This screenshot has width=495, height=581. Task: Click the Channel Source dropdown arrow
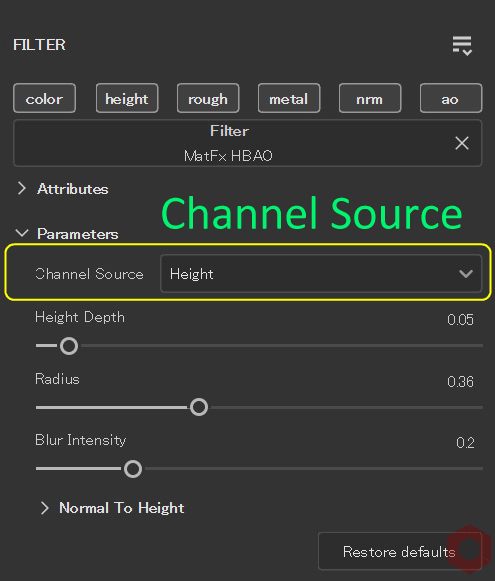[466, 274]
